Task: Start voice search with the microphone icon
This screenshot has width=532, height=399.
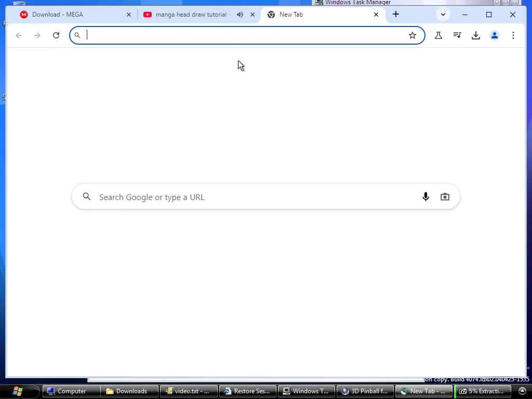Action: (x=425, y=197)
